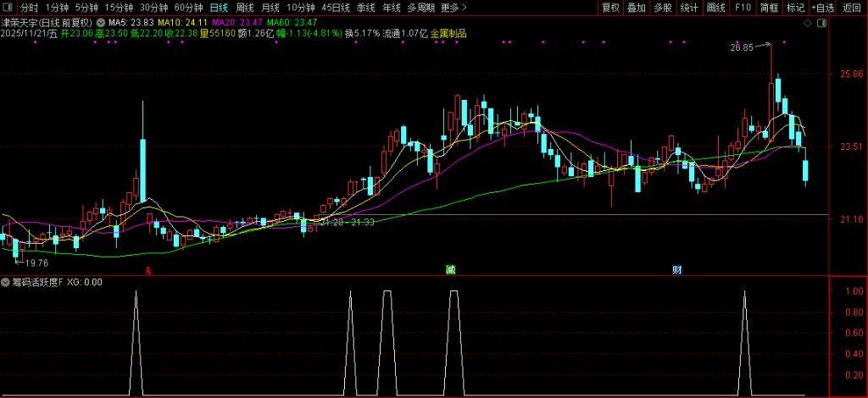Click the 叠加 overlay button
Screen dimensions: 868x398
coord(637,8)
